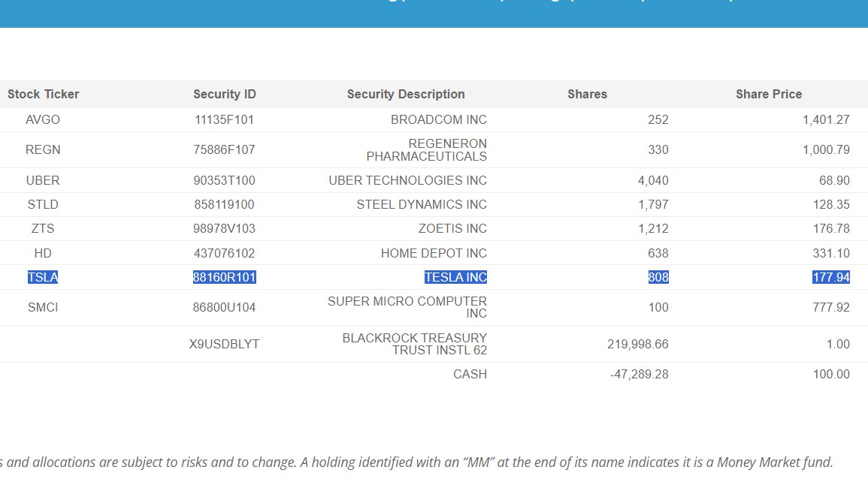This screenshot has width=868, height=488.
Task: Select the SMCI ticker cell
Action: 43,307
